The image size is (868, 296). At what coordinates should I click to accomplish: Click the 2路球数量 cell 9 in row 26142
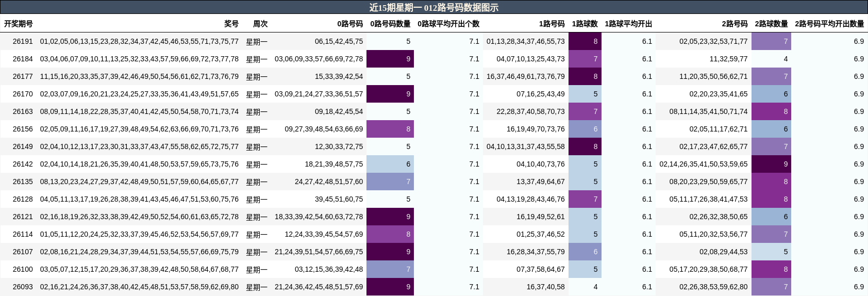pyautogui.click(x=771, y=164)
